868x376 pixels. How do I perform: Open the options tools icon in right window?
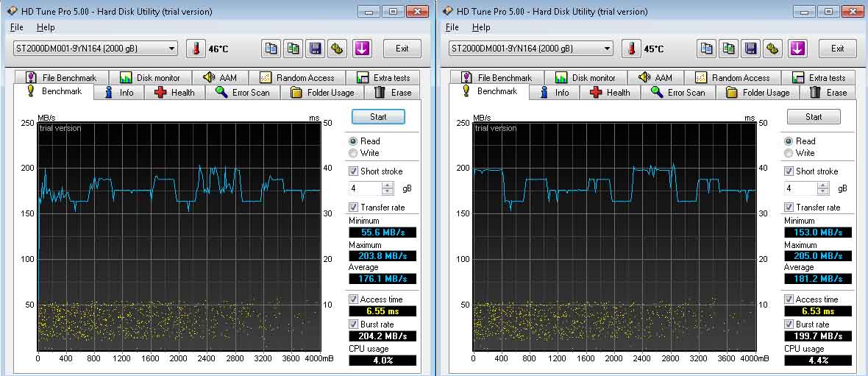click(773, 49)
